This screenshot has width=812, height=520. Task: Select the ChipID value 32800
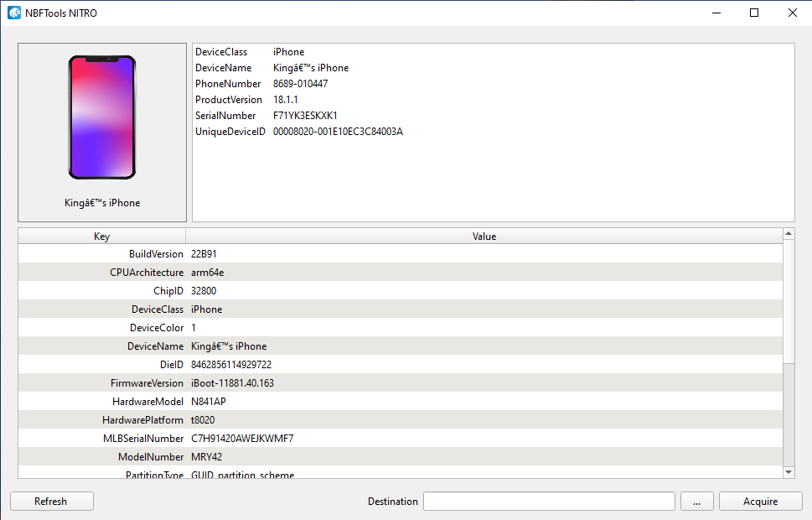click(x=204, y=291)
